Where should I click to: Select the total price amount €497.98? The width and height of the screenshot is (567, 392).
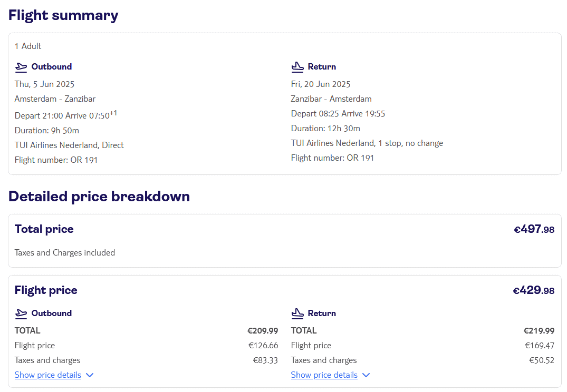click(534, 229)
